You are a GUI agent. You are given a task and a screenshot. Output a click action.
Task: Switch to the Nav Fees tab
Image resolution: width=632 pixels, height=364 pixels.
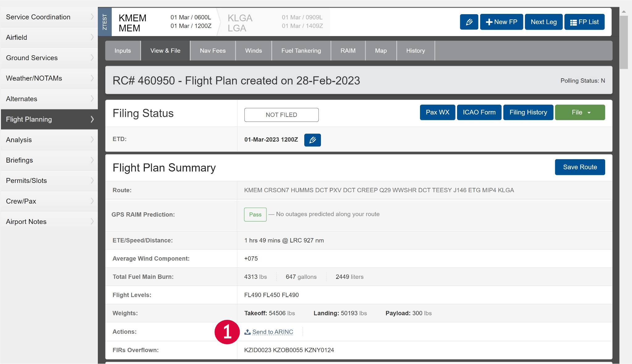(213, 51)
